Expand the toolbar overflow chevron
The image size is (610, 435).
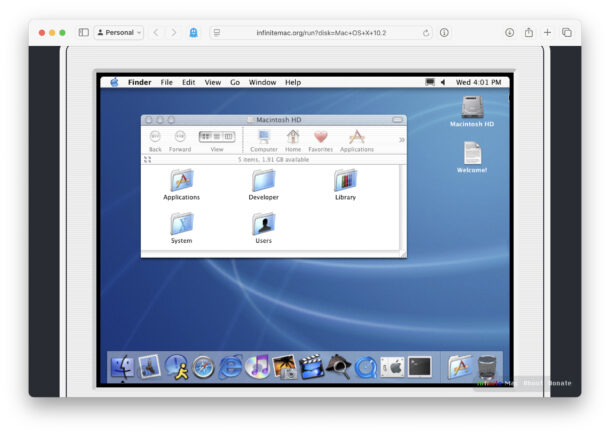[402, 140]
